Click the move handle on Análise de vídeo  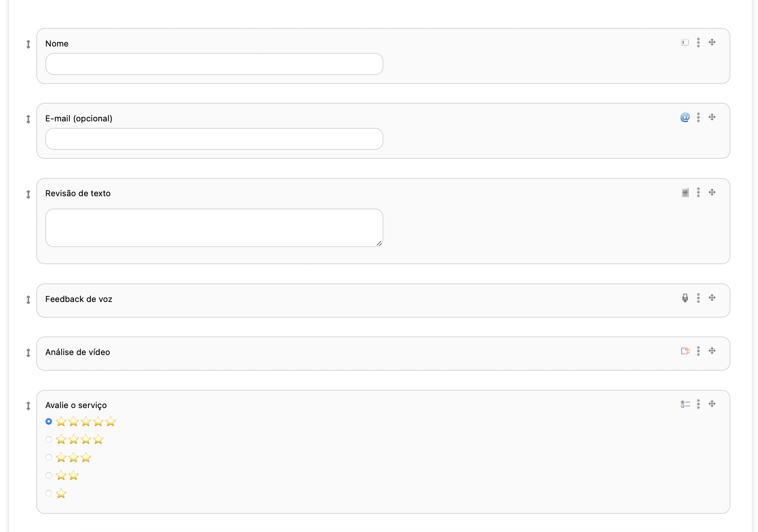(712, 351)
